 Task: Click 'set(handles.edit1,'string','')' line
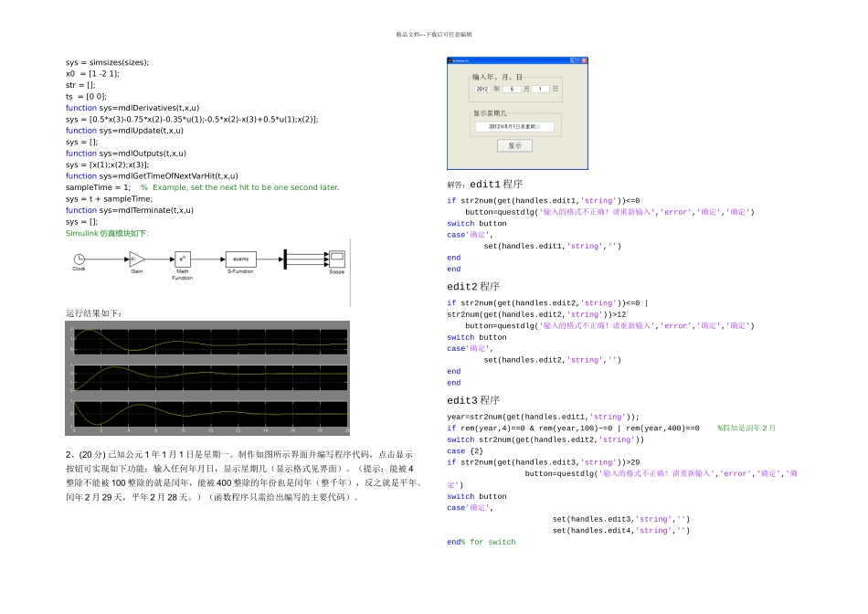tap(553, 247)
